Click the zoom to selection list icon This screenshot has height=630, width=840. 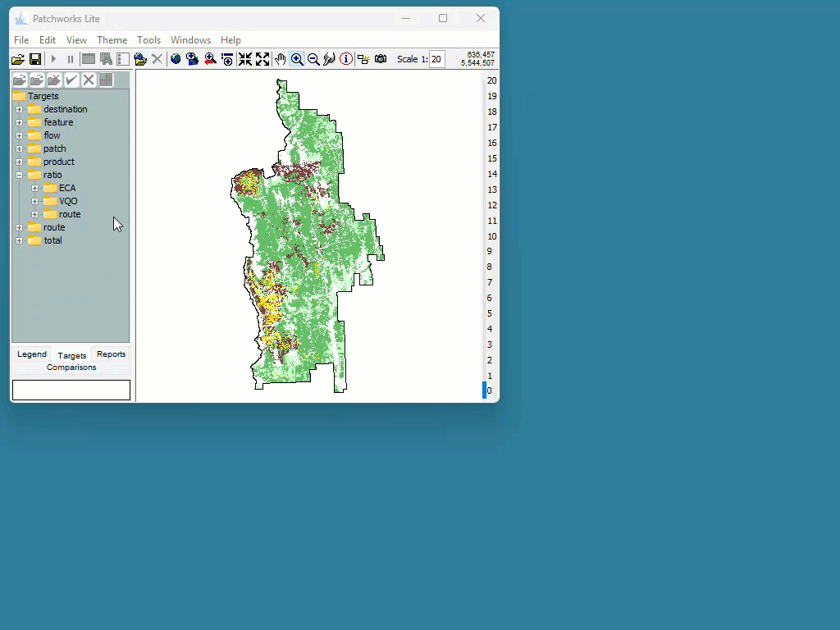pyautogui.click(x=227, y=59)
